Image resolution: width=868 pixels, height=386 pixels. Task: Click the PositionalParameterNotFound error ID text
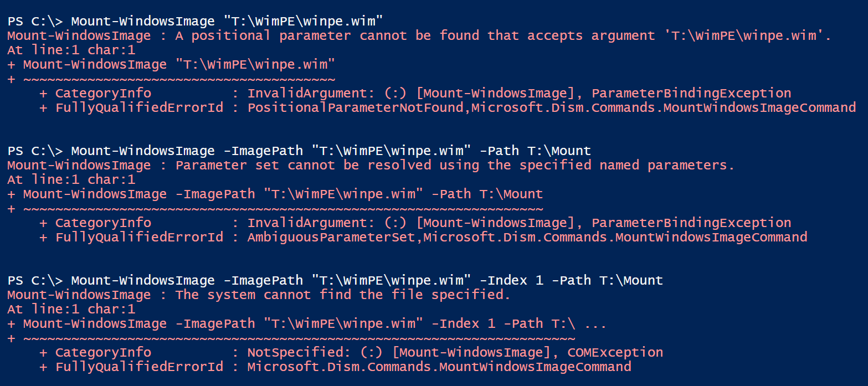pyautogui.click(x=355, y=107)
